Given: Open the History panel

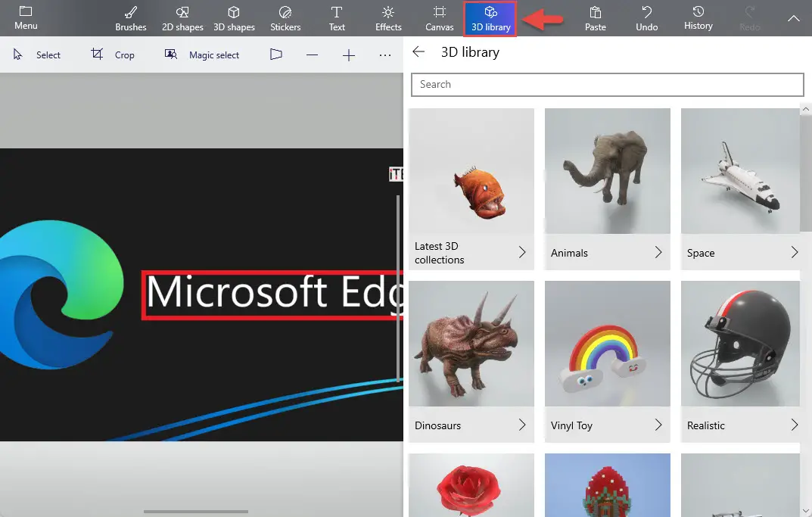Looking at the screenshot, I should pos(698,18).
